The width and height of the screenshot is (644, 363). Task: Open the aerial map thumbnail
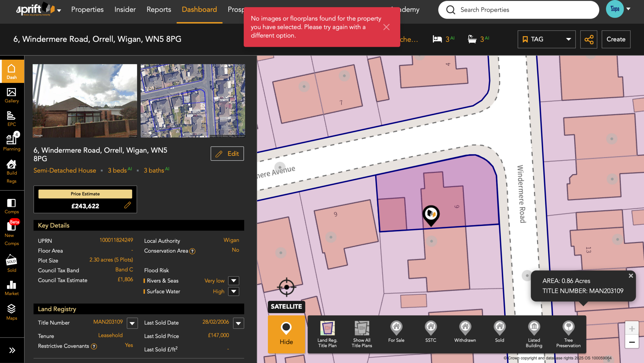tap(193, 101)
